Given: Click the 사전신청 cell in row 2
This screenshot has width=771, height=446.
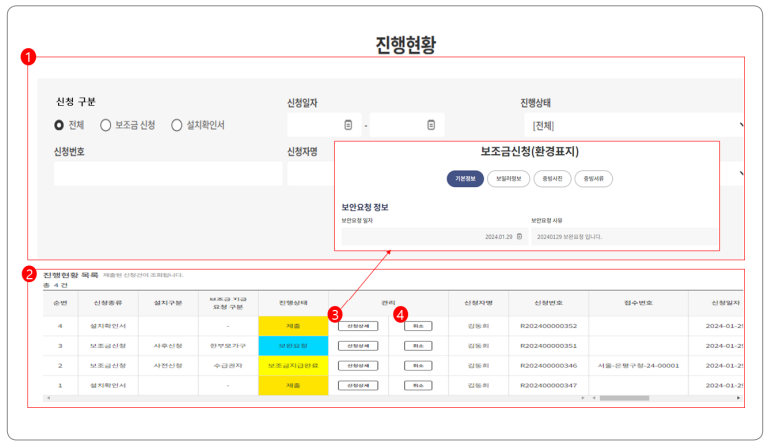Looking at the screenshot, I should tap(168, 365).
